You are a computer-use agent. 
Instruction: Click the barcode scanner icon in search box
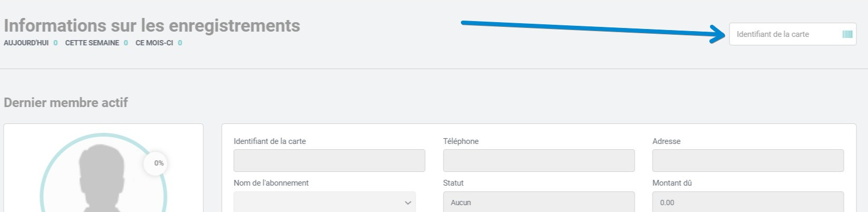847,34
